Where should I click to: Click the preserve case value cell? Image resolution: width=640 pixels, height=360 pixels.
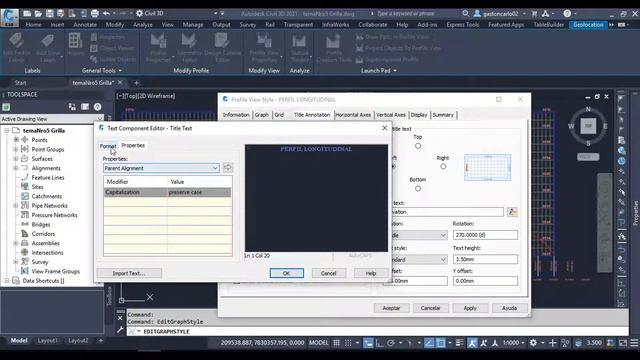[x=199, y=192]
